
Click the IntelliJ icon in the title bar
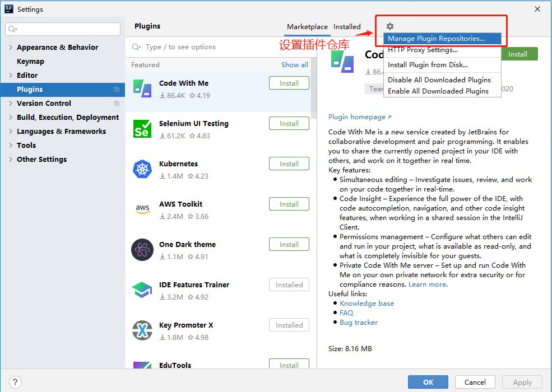pos(9,9)
